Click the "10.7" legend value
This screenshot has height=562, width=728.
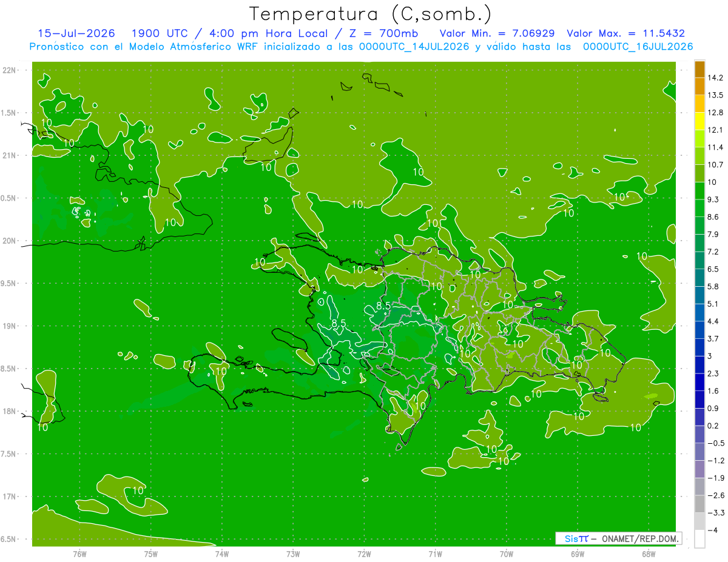coord(715,165)
